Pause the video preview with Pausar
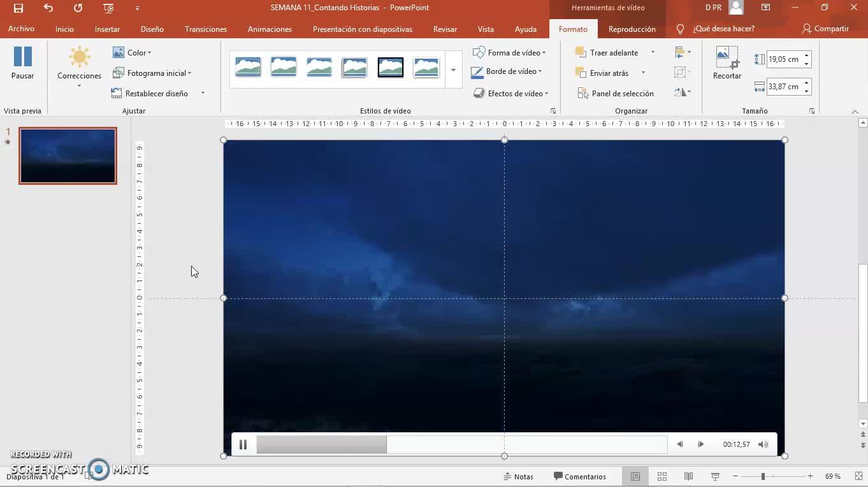This screenshot has height=487, width=868. [x=22, y=63]
